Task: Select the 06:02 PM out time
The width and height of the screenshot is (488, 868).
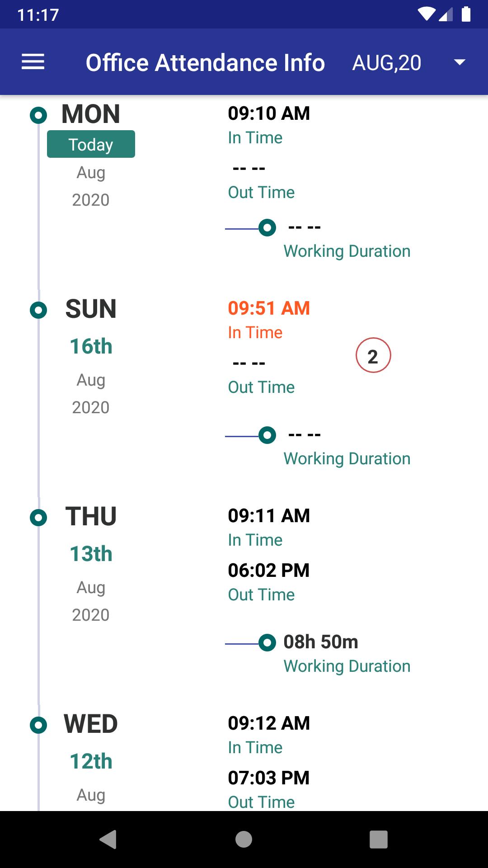Action: click(x=269, y=571)
